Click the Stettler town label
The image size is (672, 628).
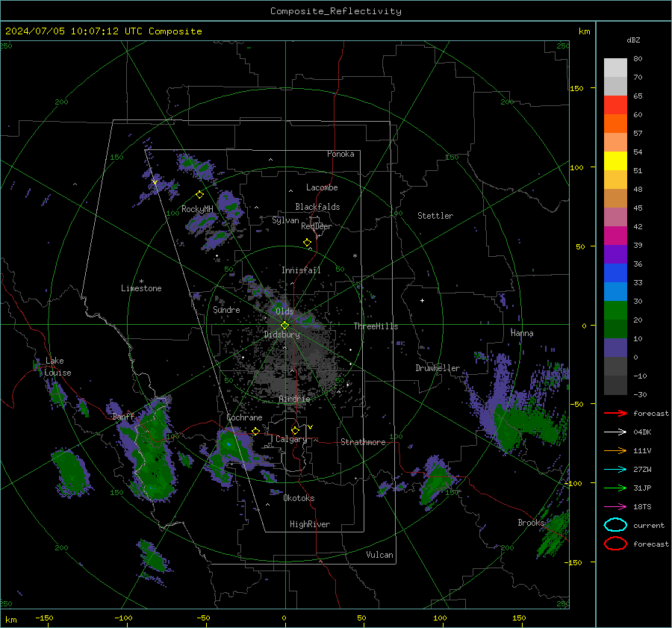(435, 216)
